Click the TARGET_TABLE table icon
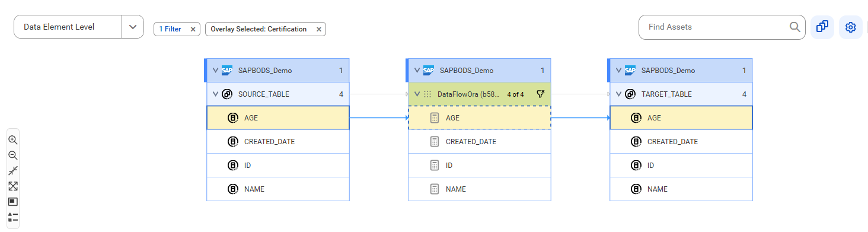The height and width of the screenshot is (232, 868). pos(630,94)
